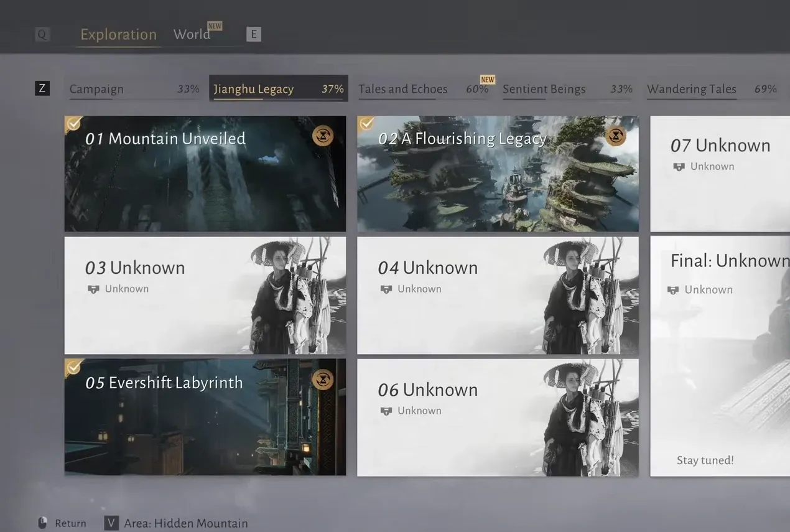Image resolution: width=790 pixels, height=532 pixels.
Task: Click the Q key prompt icon
Action: [42, 35]
